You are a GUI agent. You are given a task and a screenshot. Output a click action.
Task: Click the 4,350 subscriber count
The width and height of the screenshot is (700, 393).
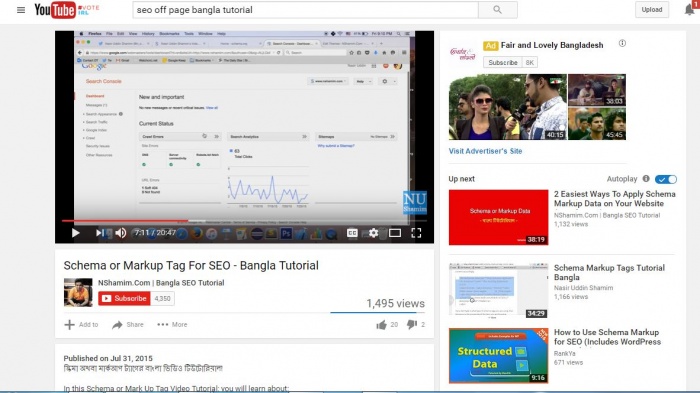(162, 298)
